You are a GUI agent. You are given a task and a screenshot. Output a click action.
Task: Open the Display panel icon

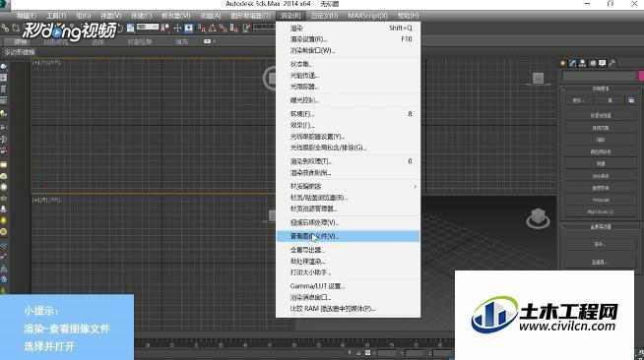click(x=603, y=63)
